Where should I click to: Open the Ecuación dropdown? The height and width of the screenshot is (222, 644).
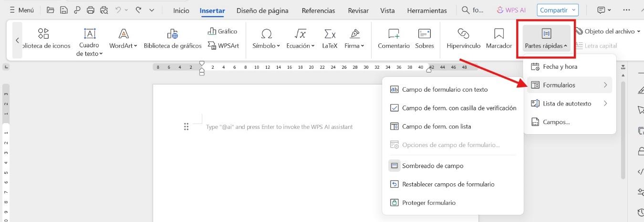pos(301,46)
